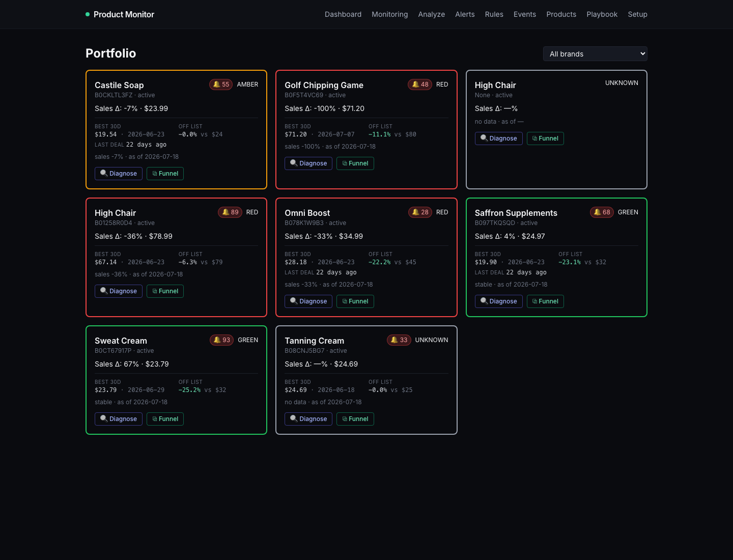Open the Funnel for Omni Boost
Screen dimensions: 733x560
(355, 301)
